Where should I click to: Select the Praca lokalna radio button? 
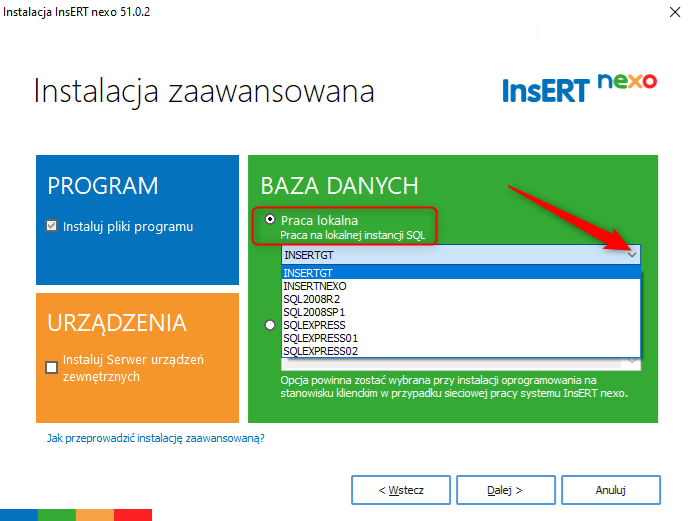(270, 219)
